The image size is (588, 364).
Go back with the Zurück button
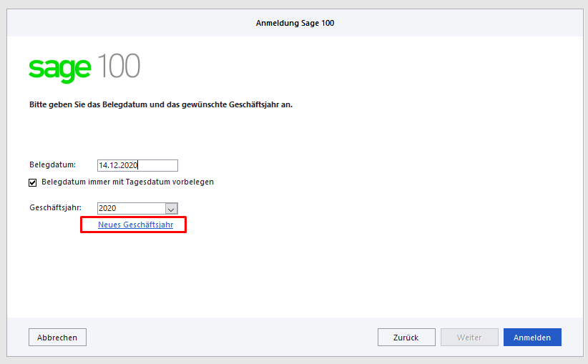405,338
